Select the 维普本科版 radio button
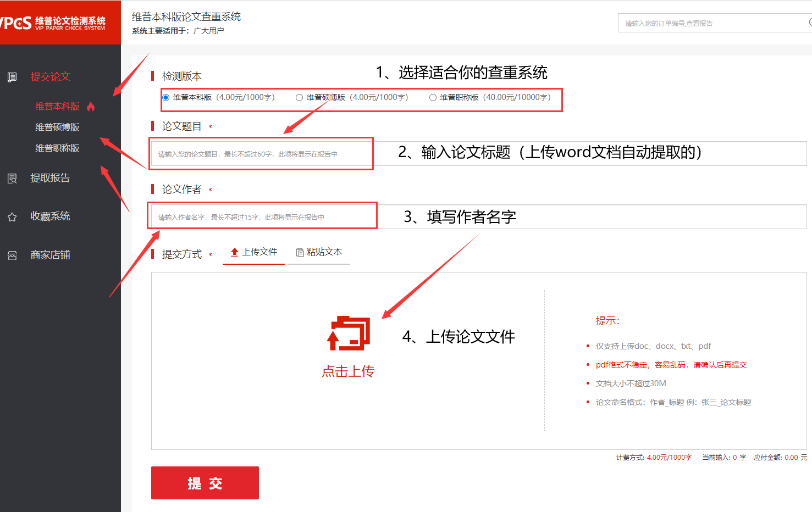The height and width of the screenshot is (512, 812). point(165,98)
